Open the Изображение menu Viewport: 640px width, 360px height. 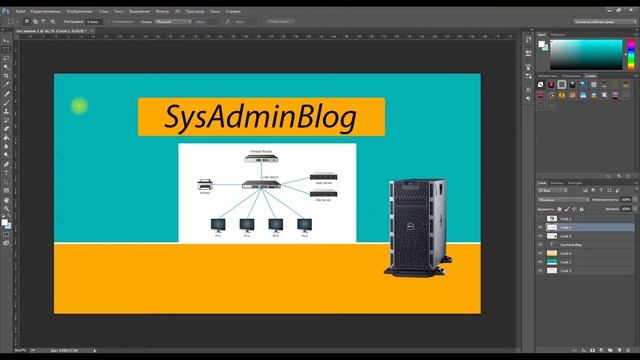tap(80, 11)
